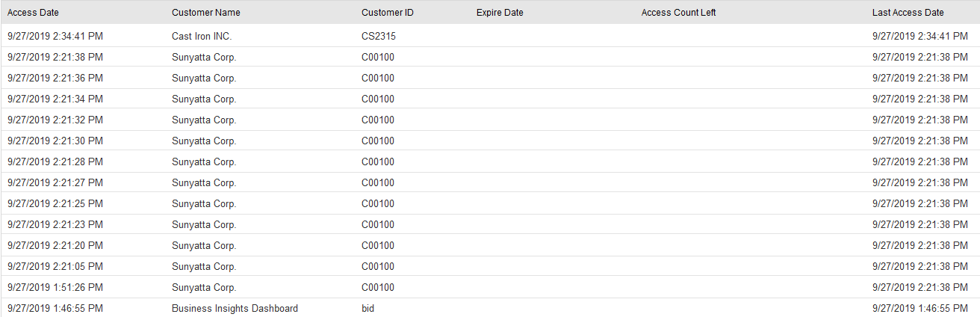Click the Expire Date column header
Viewport: 980px width, 317px height.
[x=500, y=13]
